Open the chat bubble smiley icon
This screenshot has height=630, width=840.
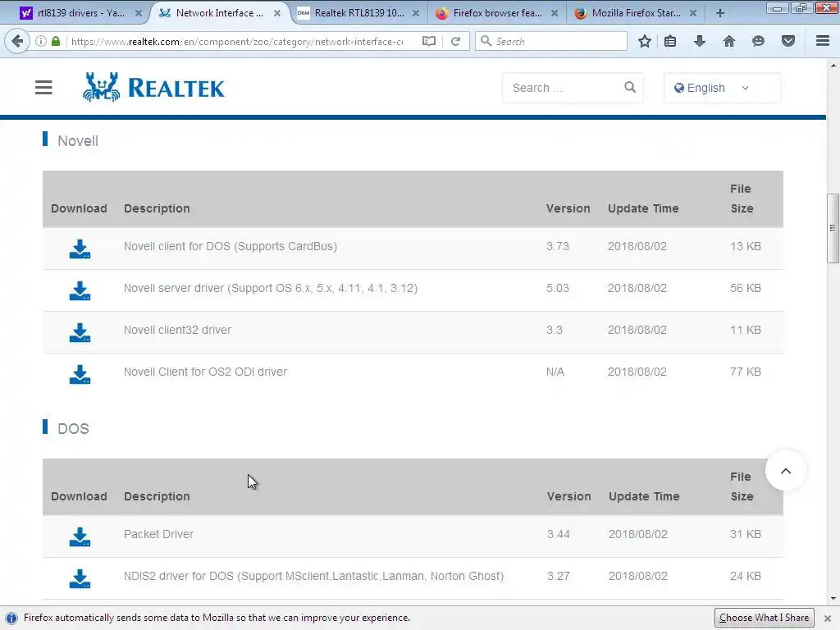pos(758,41)
